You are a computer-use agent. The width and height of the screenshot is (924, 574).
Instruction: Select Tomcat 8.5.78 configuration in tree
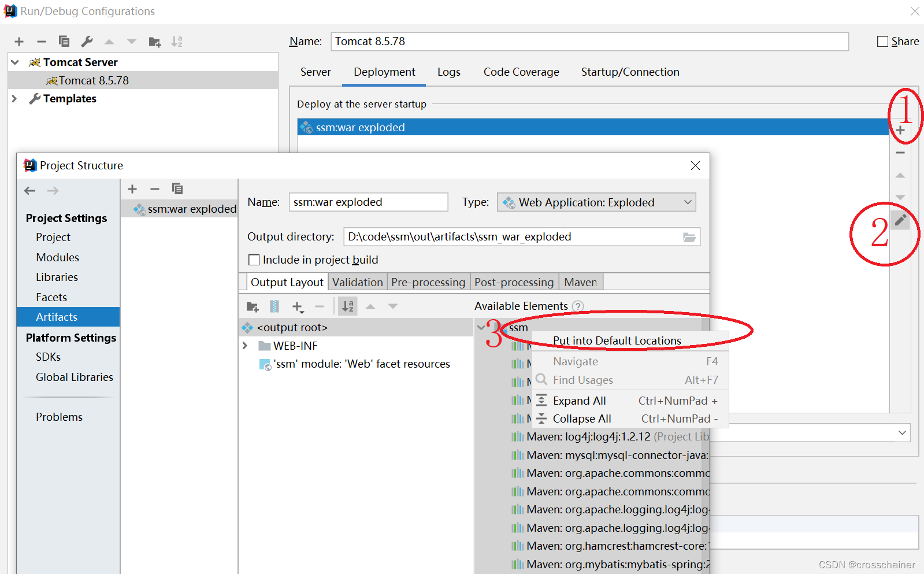[143, 80]
